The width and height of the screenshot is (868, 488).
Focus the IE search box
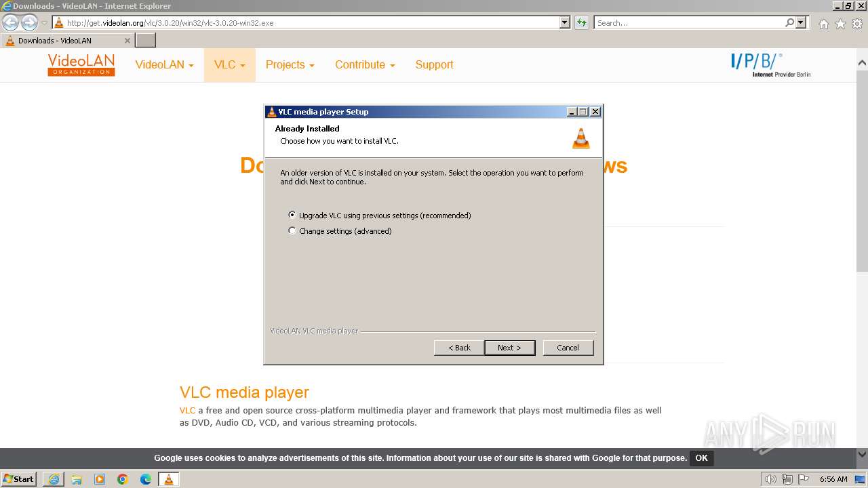(x=689, y=22)
